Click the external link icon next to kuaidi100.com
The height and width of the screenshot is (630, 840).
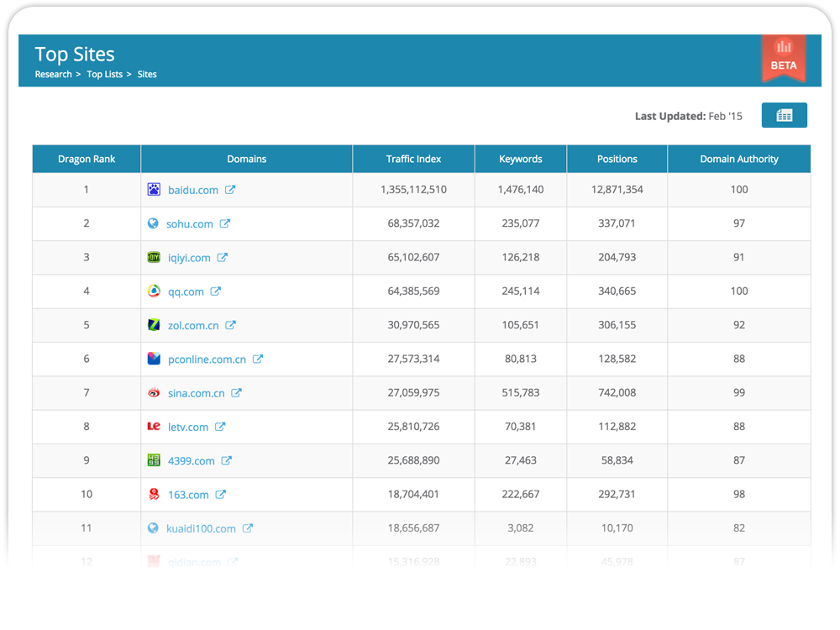pos(248,528)
